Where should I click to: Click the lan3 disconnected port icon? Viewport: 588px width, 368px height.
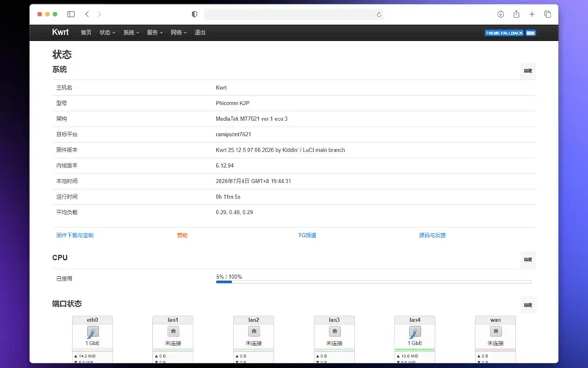(x=334, y=332)
